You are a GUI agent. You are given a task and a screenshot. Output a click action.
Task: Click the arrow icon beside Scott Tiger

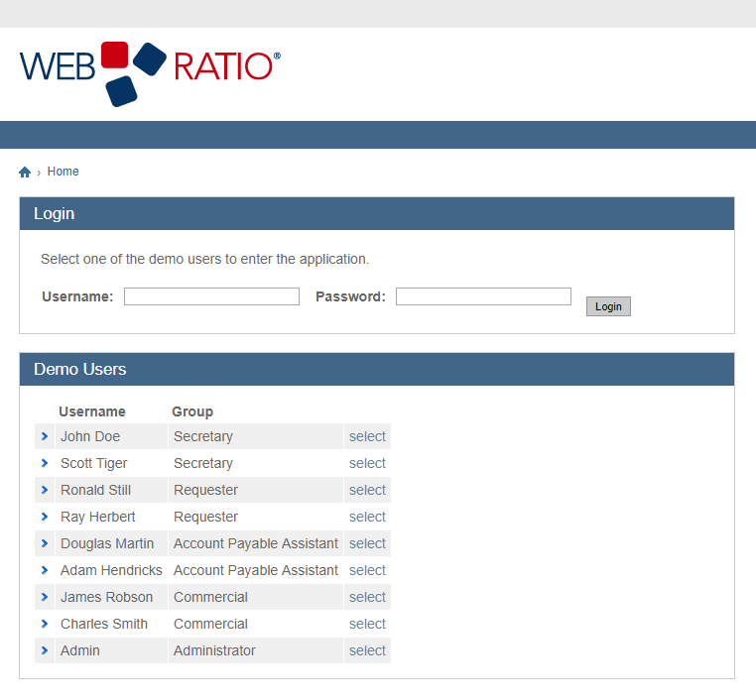(x=45, y=463)
